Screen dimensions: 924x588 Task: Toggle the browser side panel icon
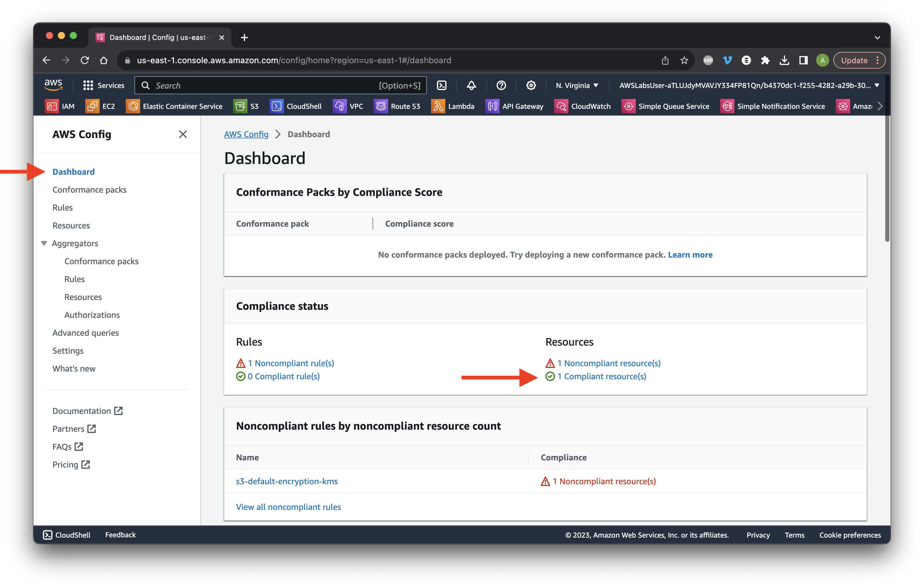pyautogui.click(x=803, y=60)
